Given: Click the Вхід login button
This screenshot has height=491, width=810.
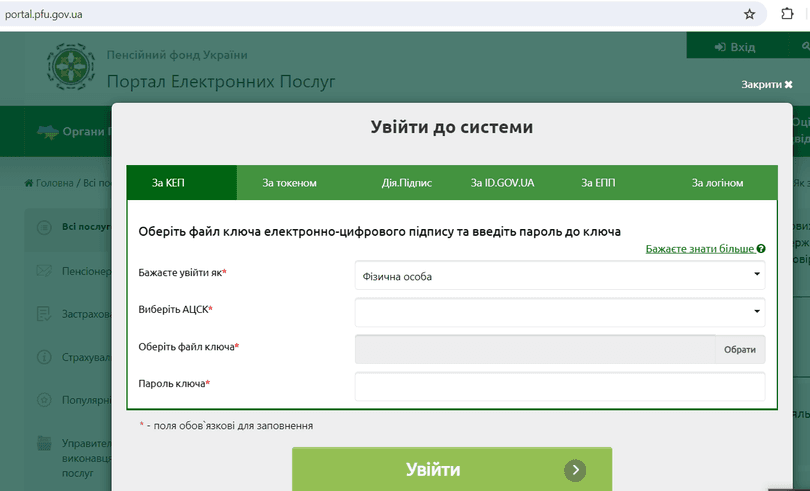Looking at the screenshot, I should click(737, 47).
